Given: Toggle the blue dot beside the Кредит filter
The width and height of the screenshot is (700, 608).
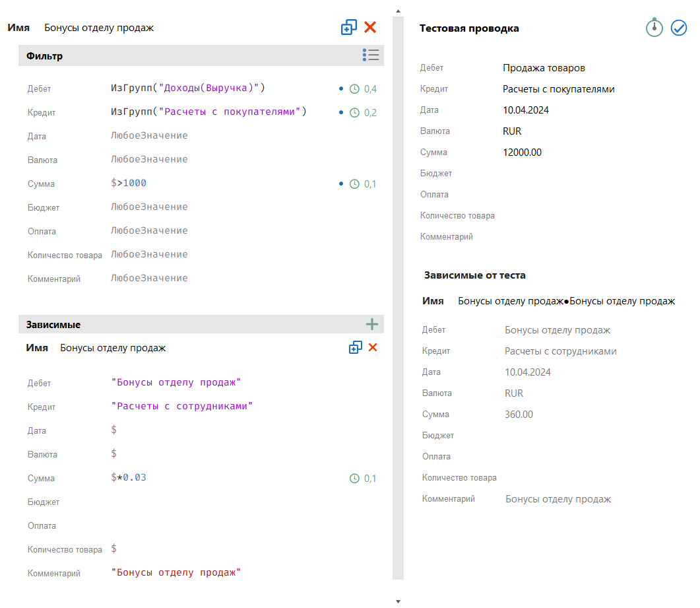Looking at the screenshot, I should (x=341, y=112).
